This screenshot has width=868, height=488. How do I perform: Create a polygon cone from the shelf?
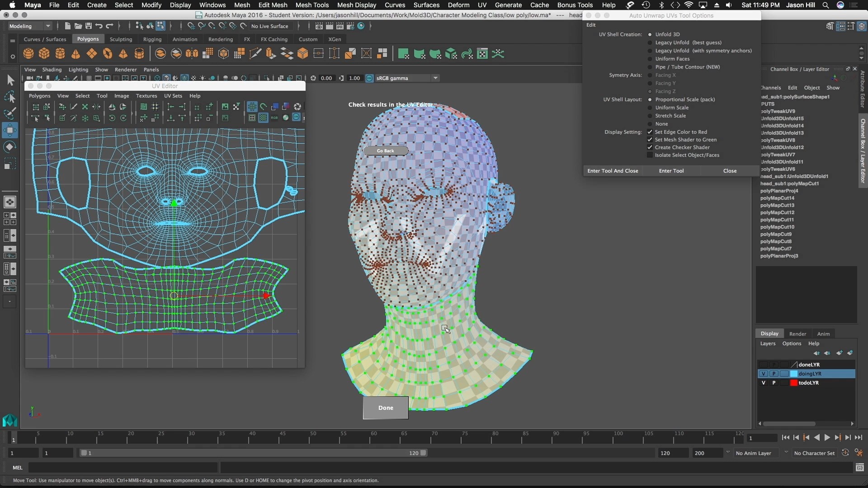[x=76, y=54]
